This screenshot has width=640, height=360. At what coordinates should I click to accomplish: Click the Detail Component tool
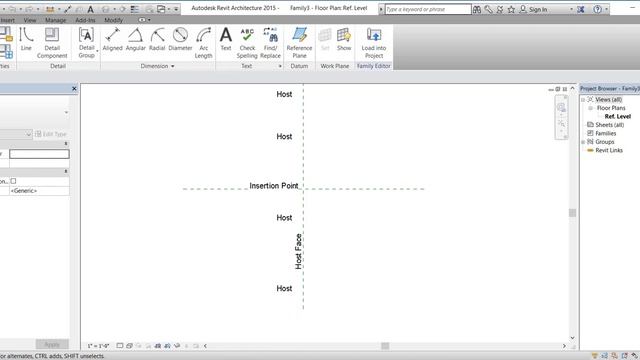(52, 43)
